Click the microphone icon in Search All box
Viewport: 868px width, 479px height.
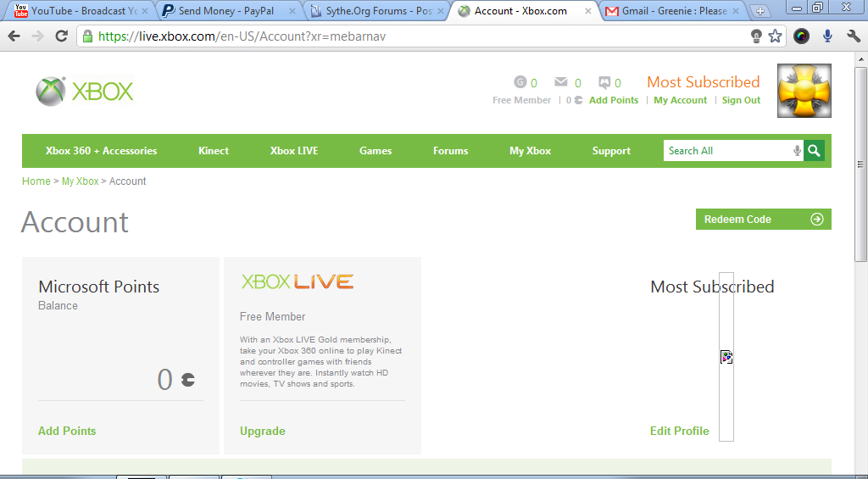click(x=797, y=151)
